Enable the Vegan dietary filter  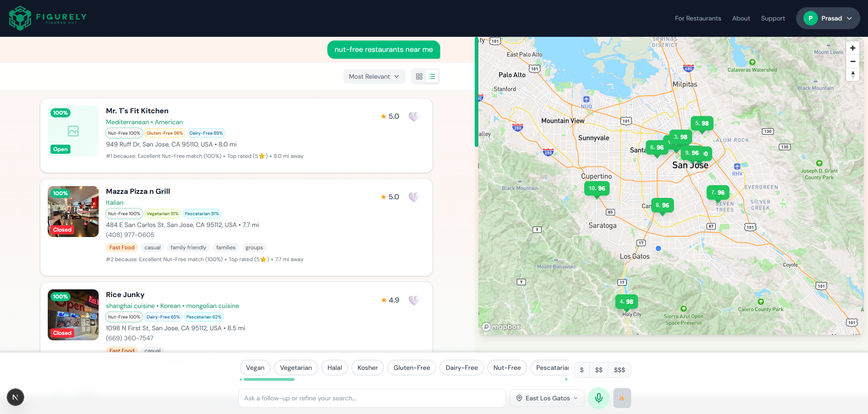pos(255,368)
